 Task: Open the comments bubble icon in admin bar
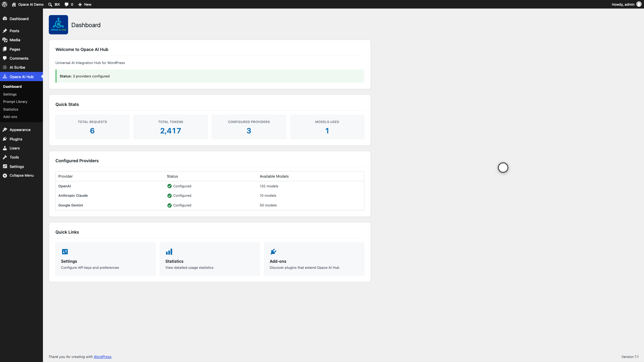[x=66, y=5]
